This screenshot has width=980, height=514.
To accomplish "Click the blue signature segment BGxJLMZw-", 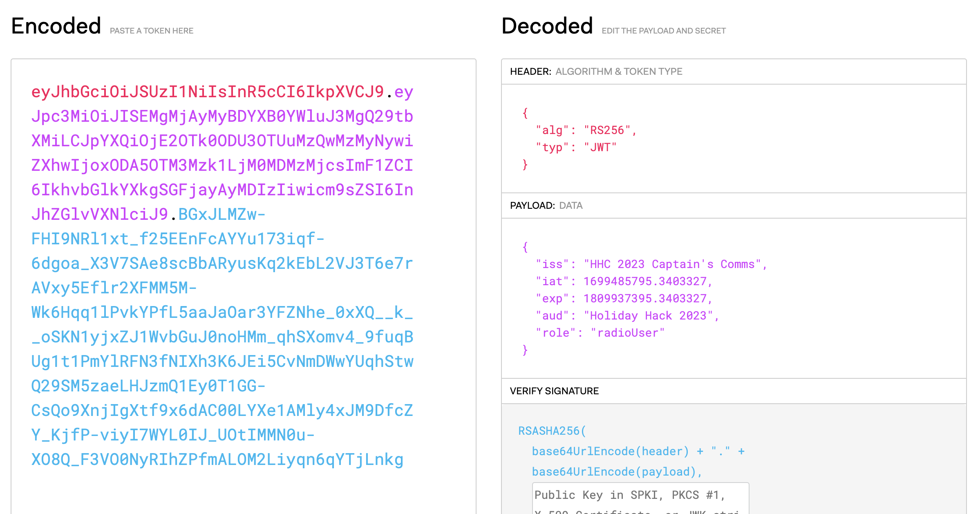I will point(222,215).
